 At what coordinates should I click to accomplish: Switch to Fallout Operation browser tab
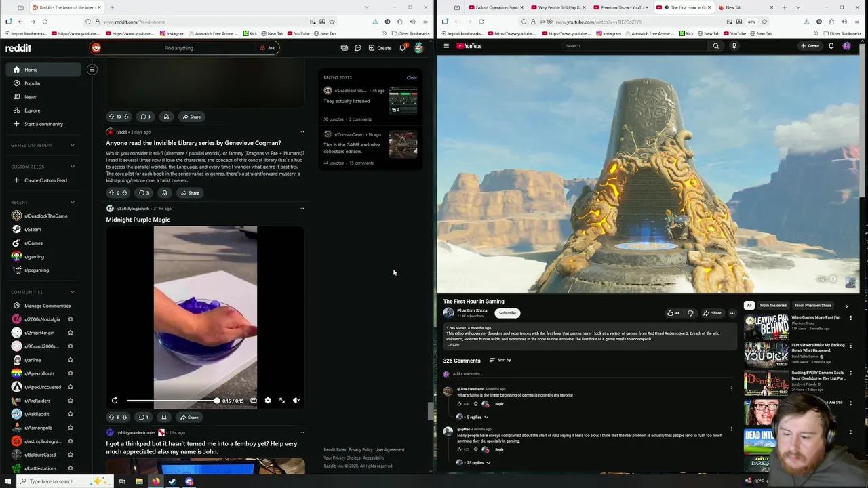point(496,7)
